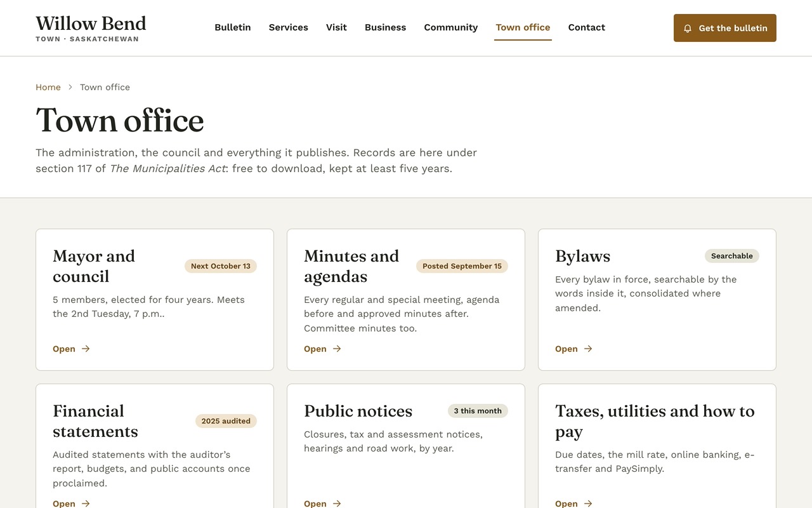Click the Bylaws heading
The width and height of the screenshot is (812, 508).
(x=583, y=256)
